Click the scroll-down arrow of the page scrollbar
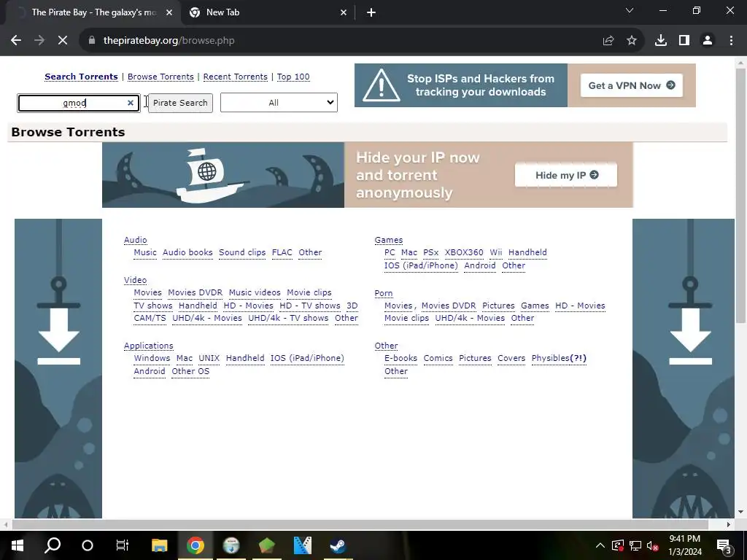The width and height of the screenshot is (747, 560). tap(740, 513)
